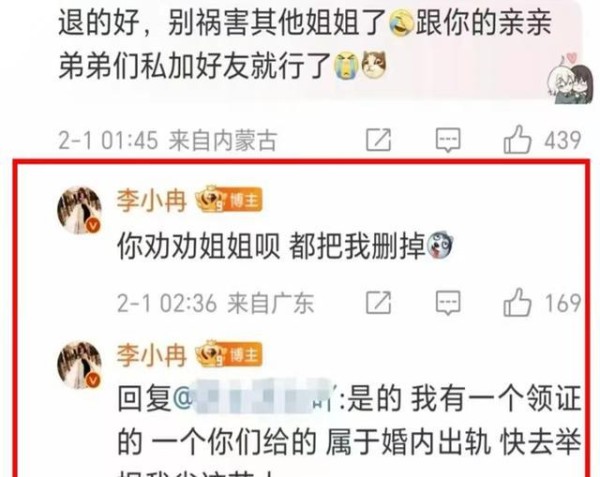600x477 pixels.
Task: Tap the reply text 是的 我有一个领证
Action: [464, 399]
